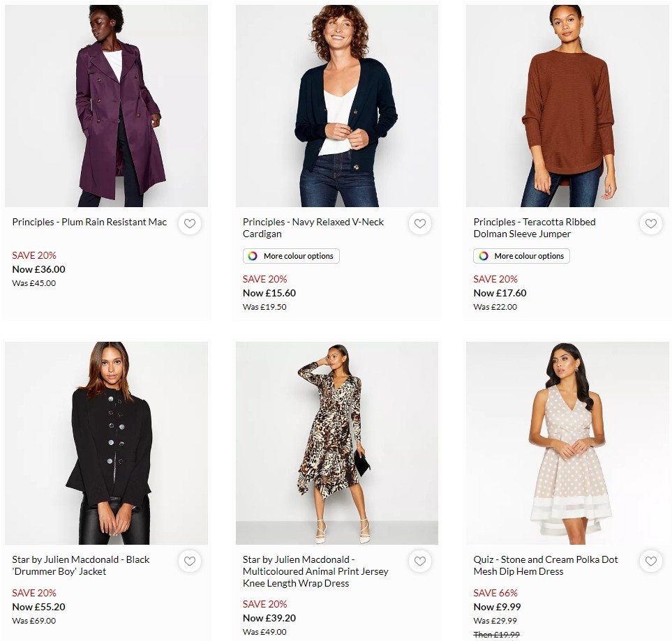Open the Principles Plum Rain Resistant Mac product link

tap(89, 222)
